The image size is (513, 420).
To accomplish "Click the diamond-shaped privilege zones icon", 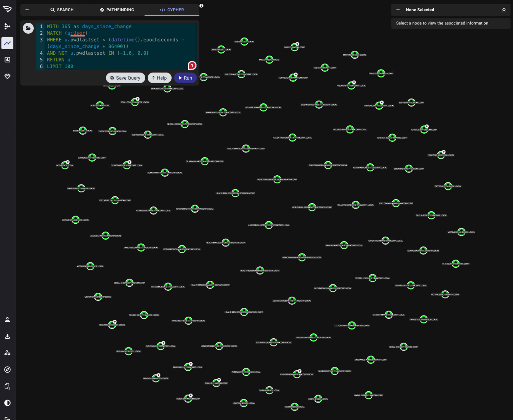I will (7, 77).
